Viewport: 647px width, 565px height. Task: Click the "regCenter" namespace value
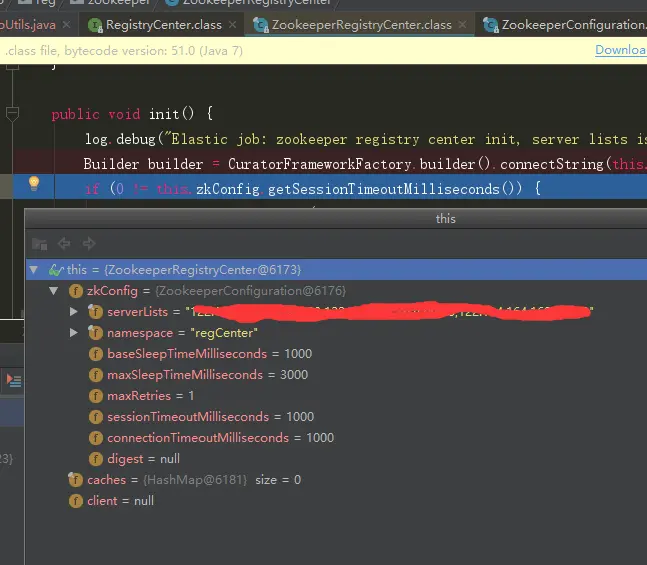[224, 333]
